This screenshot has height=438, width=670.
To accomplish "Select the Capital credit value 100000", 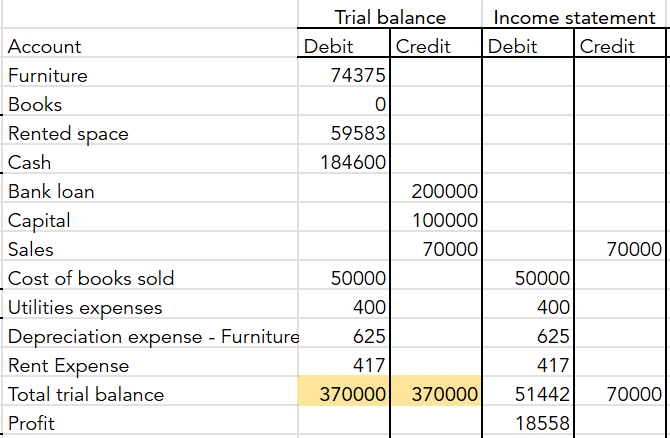I will pos(436,218).
